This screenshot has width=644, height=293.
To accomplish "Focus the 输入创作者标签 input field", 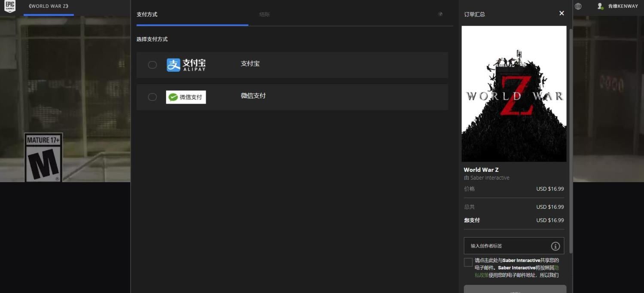I will 507,246.
